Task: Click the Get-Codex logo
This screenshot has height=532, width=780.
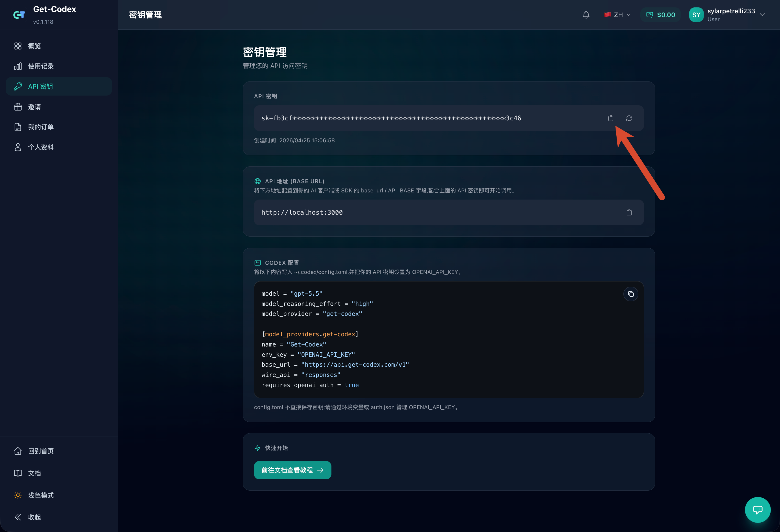Action: [x=19, y=15]
